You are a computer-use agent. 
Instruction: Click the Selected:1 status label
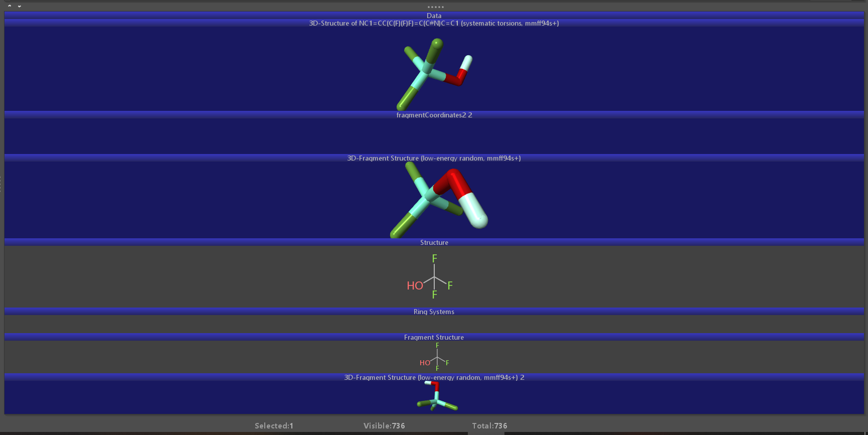(x=274, y=425)
